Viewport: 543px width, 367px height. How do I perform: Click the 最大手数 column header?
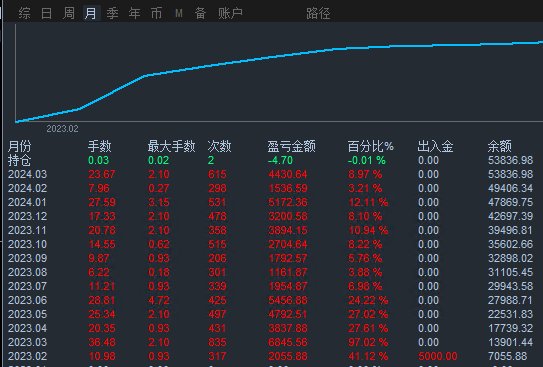pyautogui.click(x=171, y=146)
